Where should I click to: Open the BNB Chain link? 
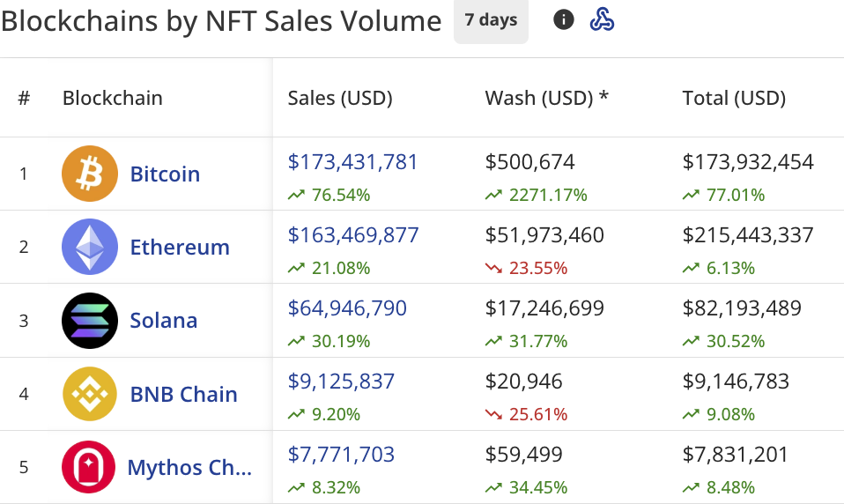183,394
